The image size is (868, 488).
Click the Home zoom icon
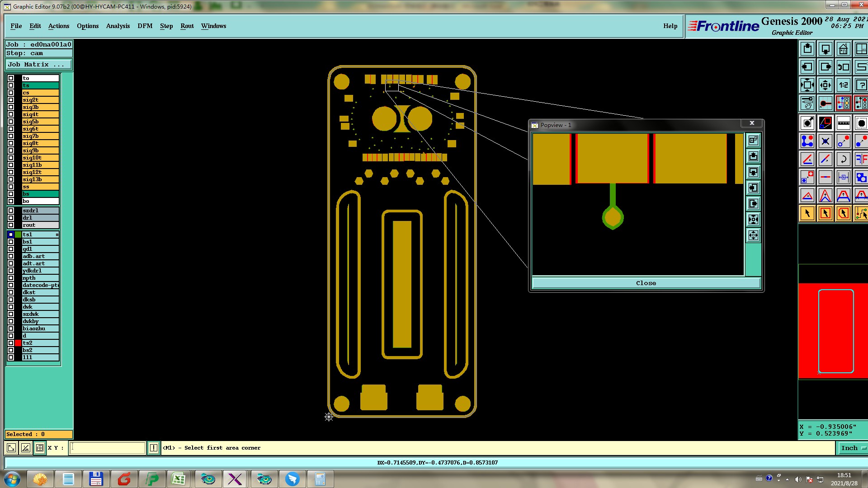[843, 49]
